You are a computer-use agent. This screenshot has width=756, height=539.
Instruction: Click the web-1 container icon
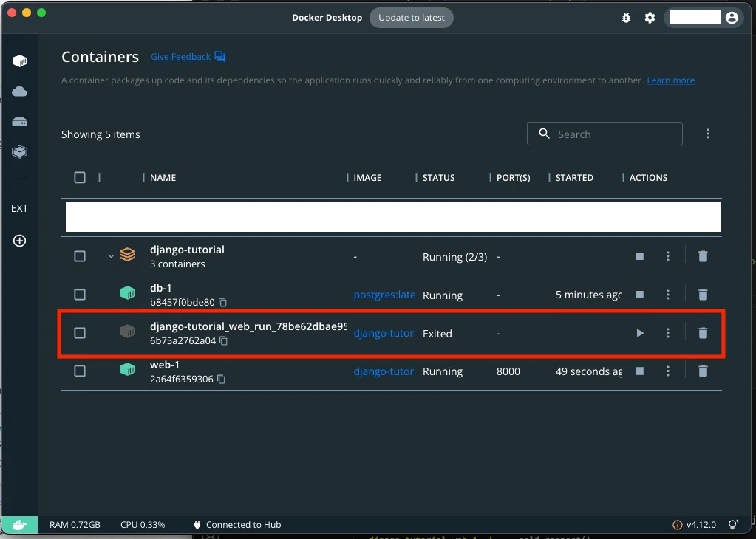point(127,369)
